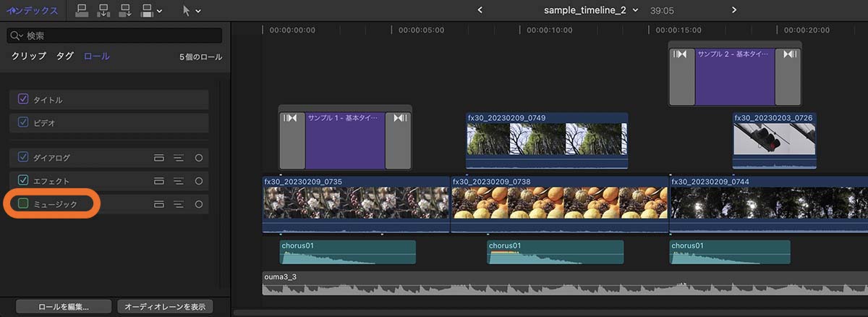Switch to the ロール tab

click(x=96, y=56)
